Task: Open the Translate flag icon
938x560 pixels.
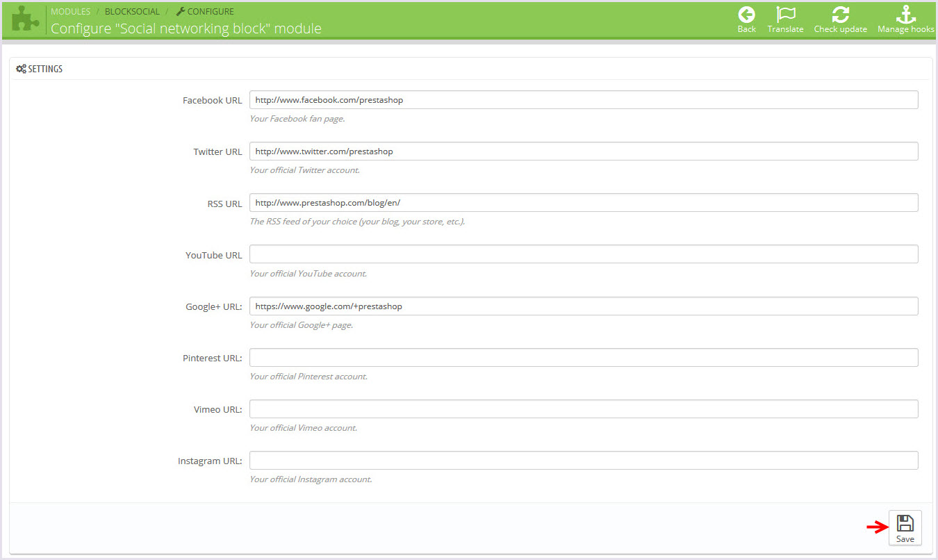Action: tap(785, 15)
